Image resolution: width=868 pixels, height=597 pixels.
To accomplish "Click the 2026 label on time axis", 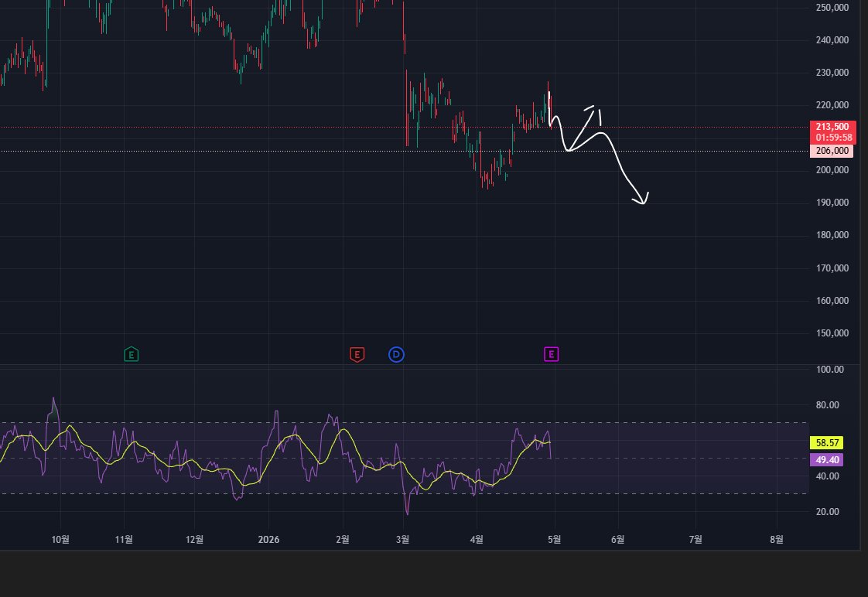I will 269,540.
